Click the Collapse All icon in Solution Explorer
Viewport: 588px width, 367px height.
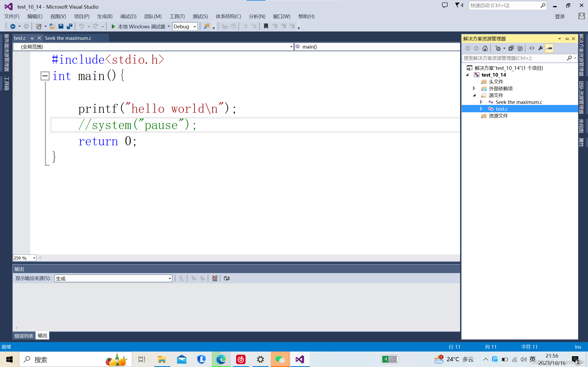(511, 48)
